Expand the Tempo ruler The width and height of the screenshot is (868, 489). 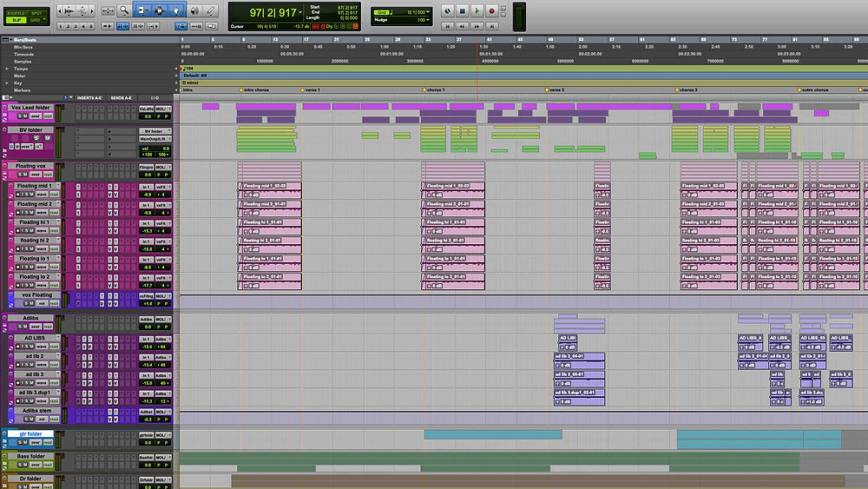tap(7, 69)
